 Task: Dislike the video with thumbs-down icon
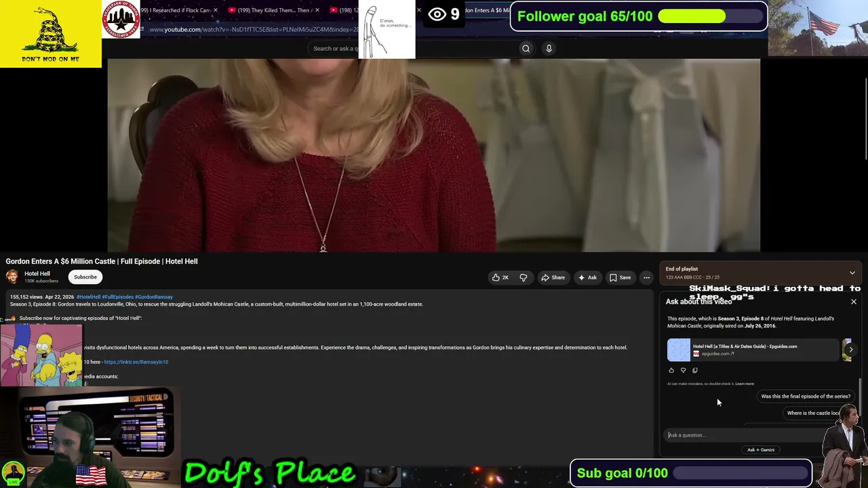pos(523,277)
